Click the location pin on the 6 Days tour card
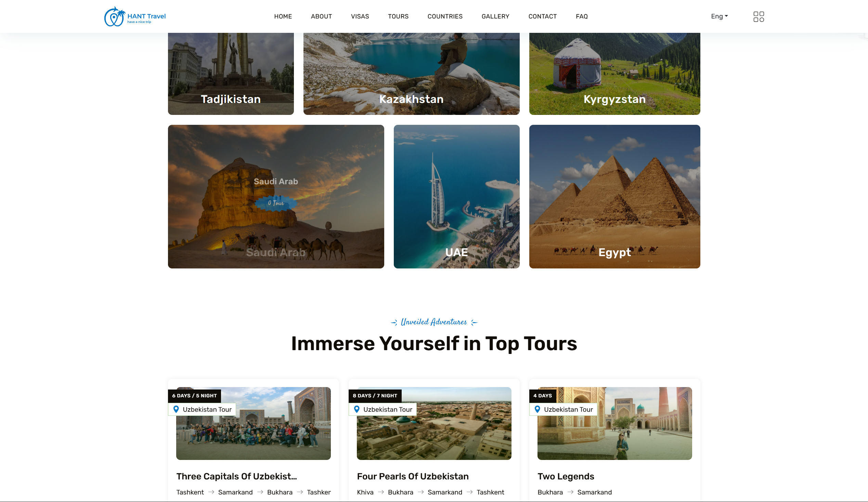 tap(176, 409)
